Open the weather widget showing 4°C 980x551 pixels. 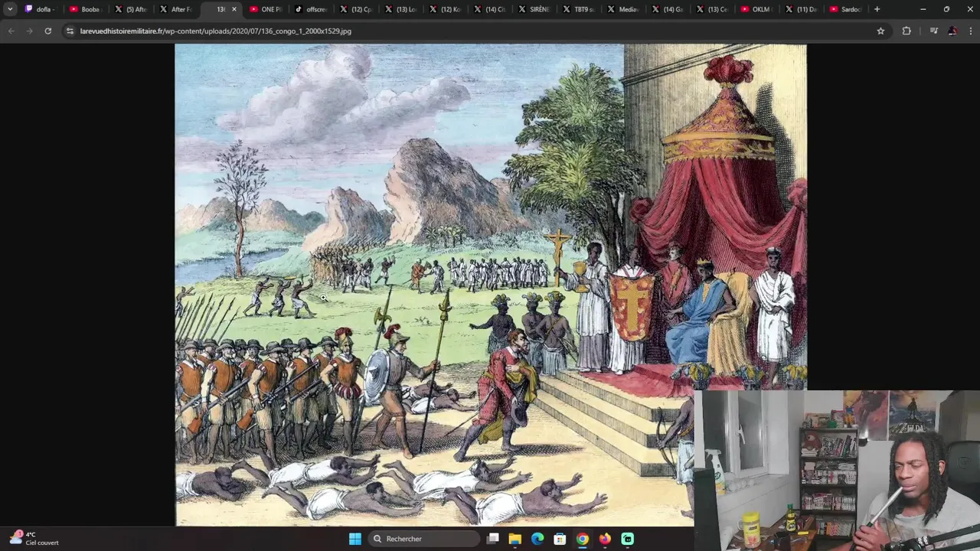34,538
